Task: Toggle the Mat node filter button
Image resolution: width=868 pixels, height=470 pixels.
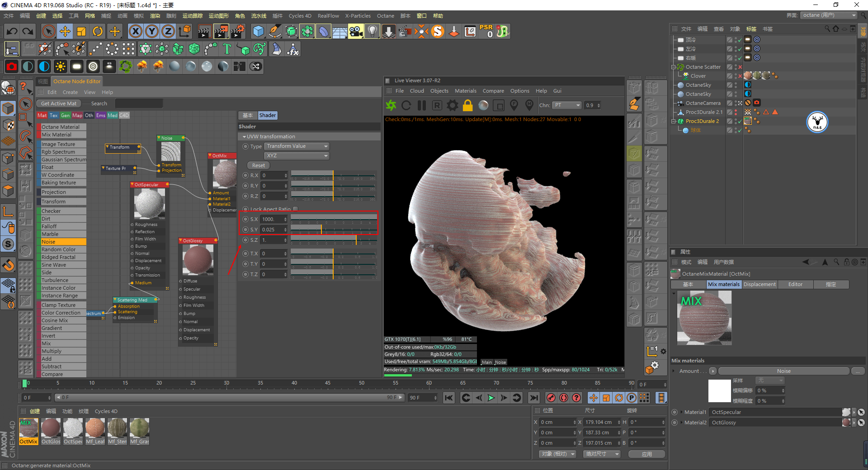Action: coord(42,115)
